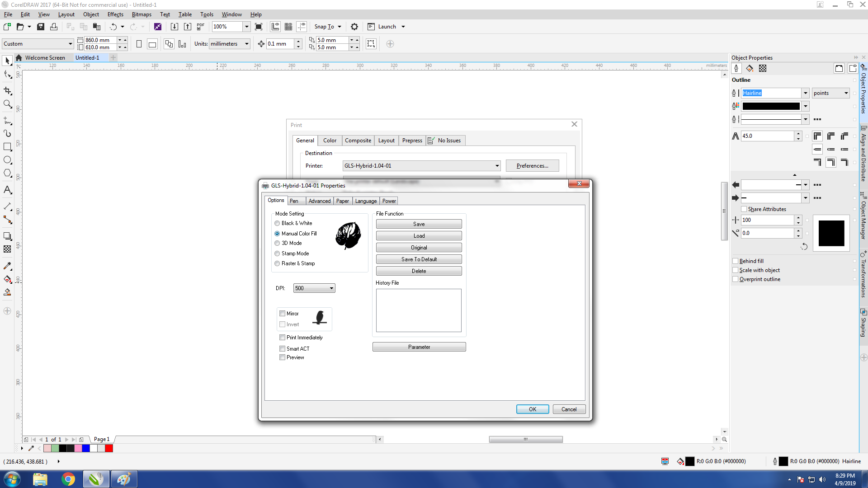Image resolution: width=868 pixels, height=488 pixels.
Task: Select the Rectangle tool
Action: tap(7, 147)
